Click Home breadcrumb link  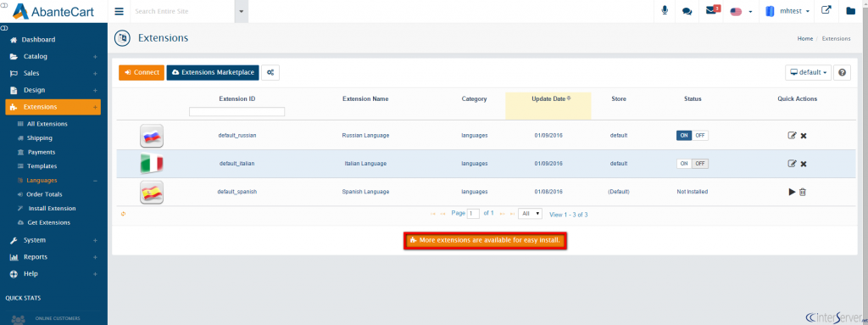click(x=805, y=39)
